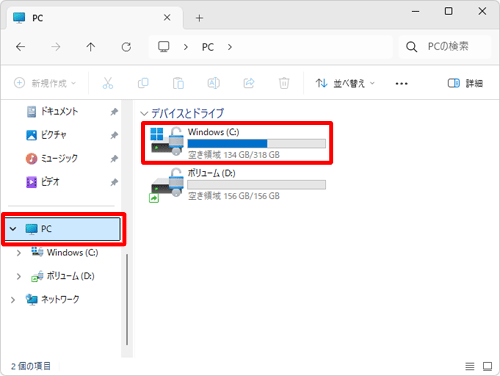
Task: Click the Delete trash can icon
Action: pos(284,83)
